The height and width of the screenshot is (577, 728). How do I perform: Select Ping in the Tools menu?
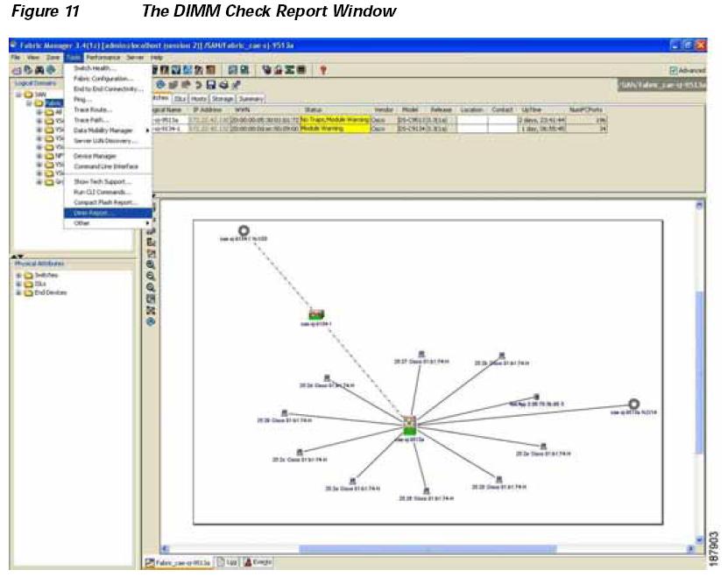pos(108,99)
